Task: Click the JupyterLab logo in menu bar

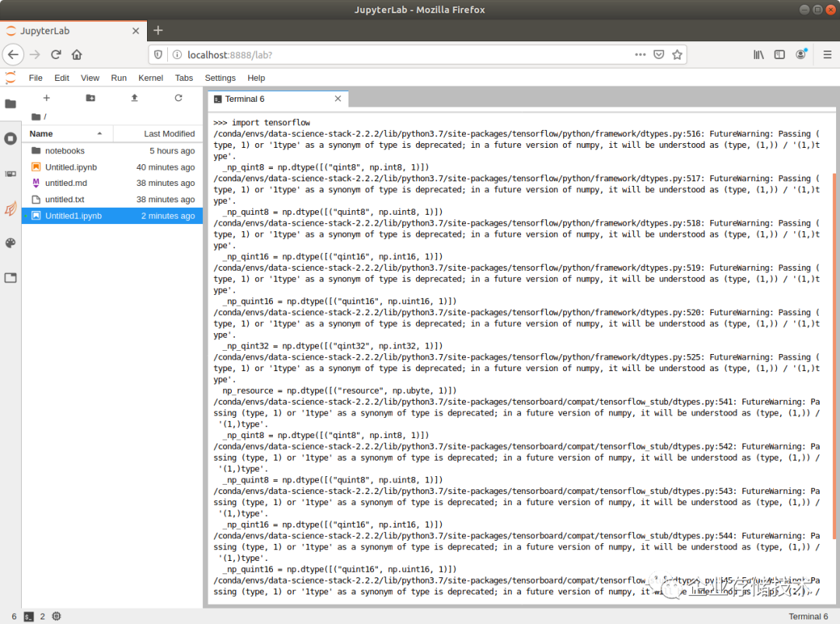Action: click(10, 78)
